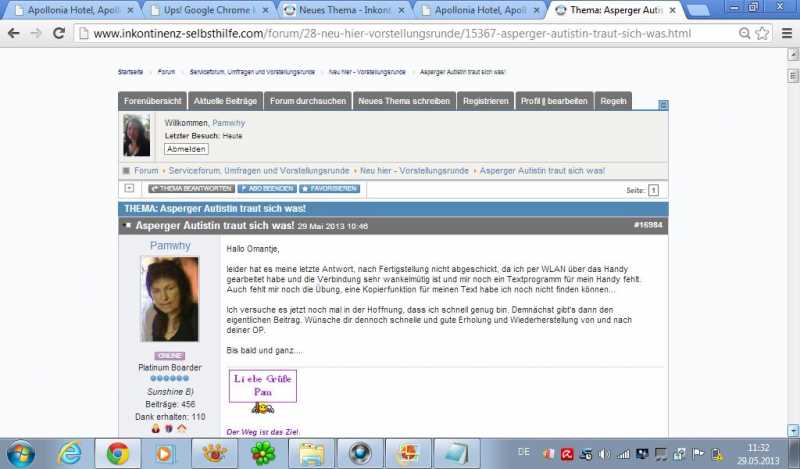Click the DE language indicator in tray
This screenshot has width=800, height=469.
pos(524,452)
